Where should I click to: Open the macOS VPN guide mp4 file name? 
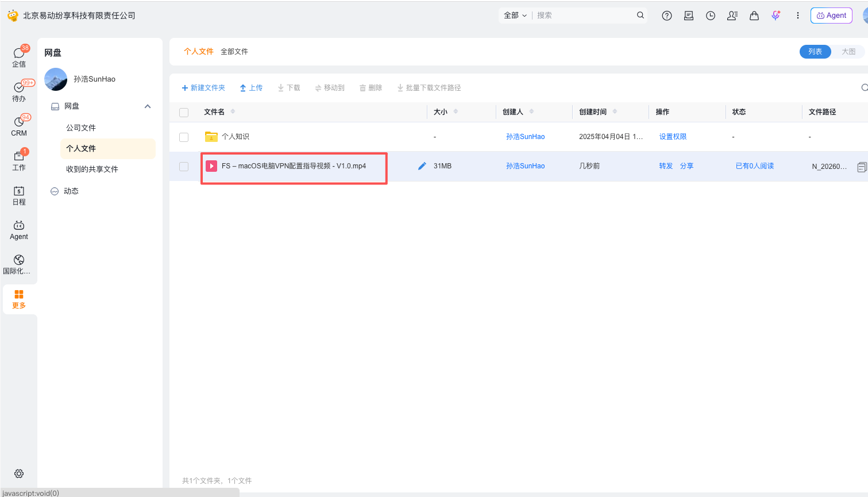click(294, 166)
